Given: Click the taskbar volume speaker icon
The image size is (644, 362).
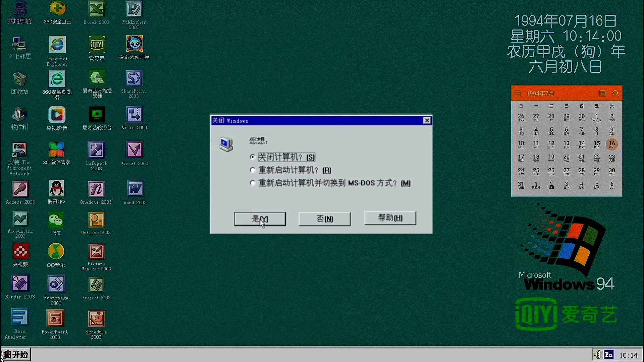Looking at the screenshot, I should tap(597, 355).
